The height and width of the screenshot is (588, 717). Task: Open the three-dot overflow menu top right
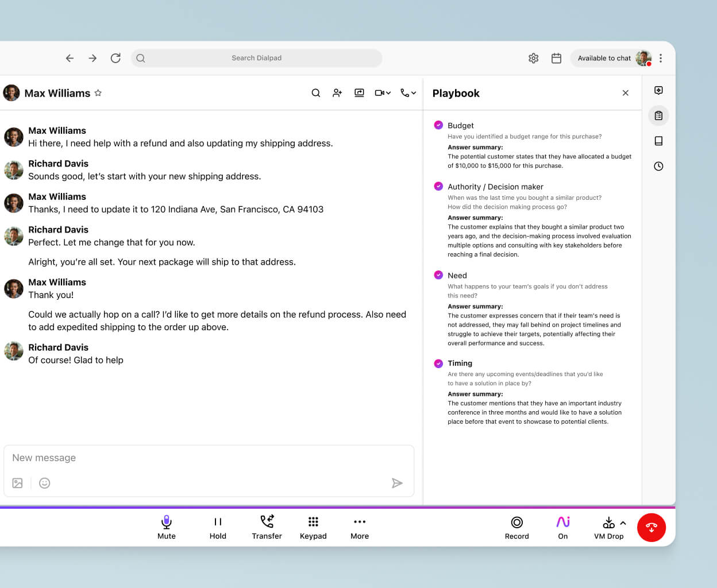tap(661, 58)
